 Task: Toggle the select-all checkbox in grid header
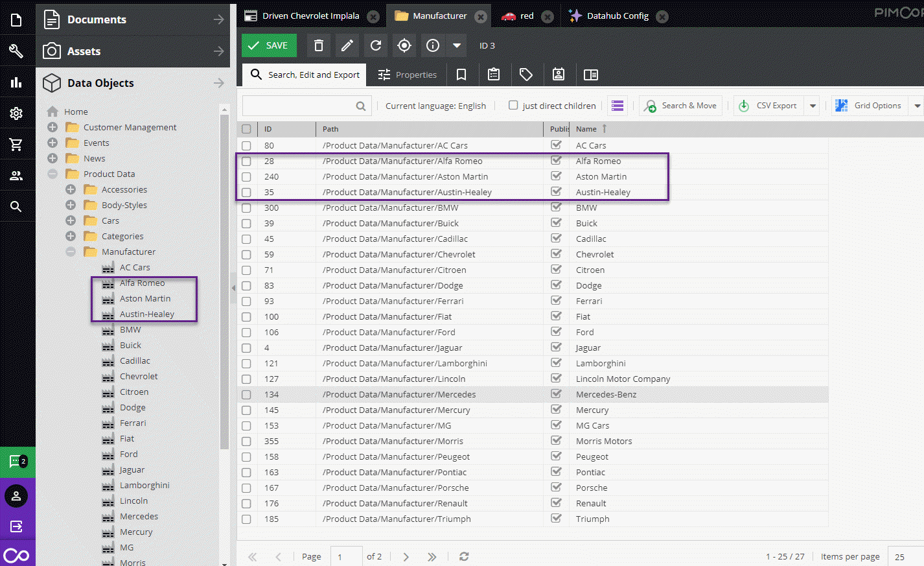[x=246, y=129]
